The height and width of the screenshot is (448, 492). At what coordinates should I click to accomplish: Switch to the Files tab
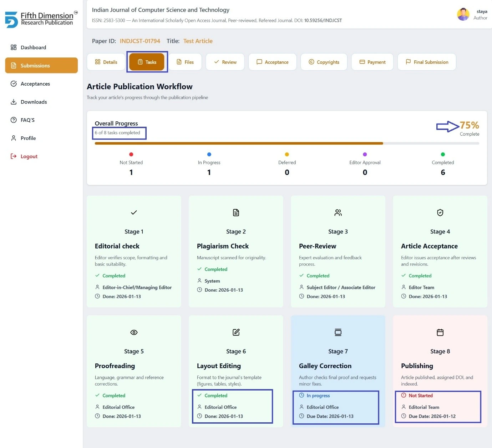pyautogui.click(x=185, y=62)
